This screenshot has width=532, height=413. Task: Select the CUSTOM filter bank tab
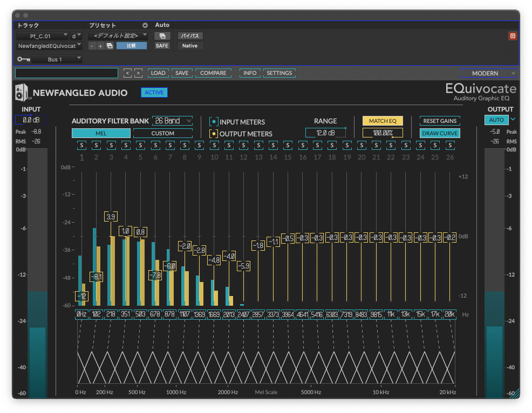(163, 133)
